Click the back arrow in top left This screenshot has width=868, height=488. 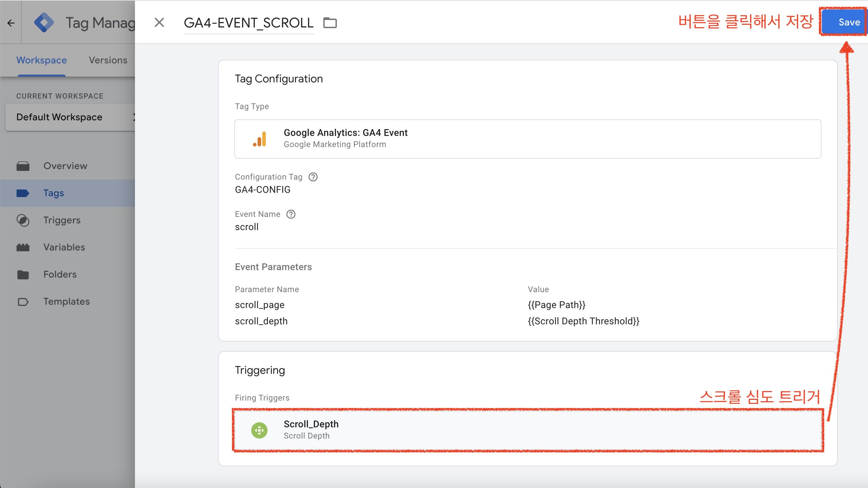pos(11,23)
